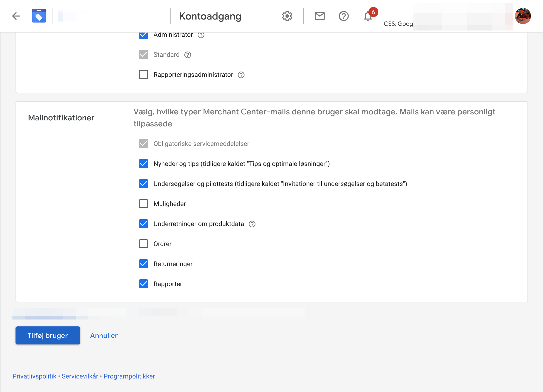Open the Servicevilkår link
The width and height of the screenshot is (543, 392).
pos(80,376)
